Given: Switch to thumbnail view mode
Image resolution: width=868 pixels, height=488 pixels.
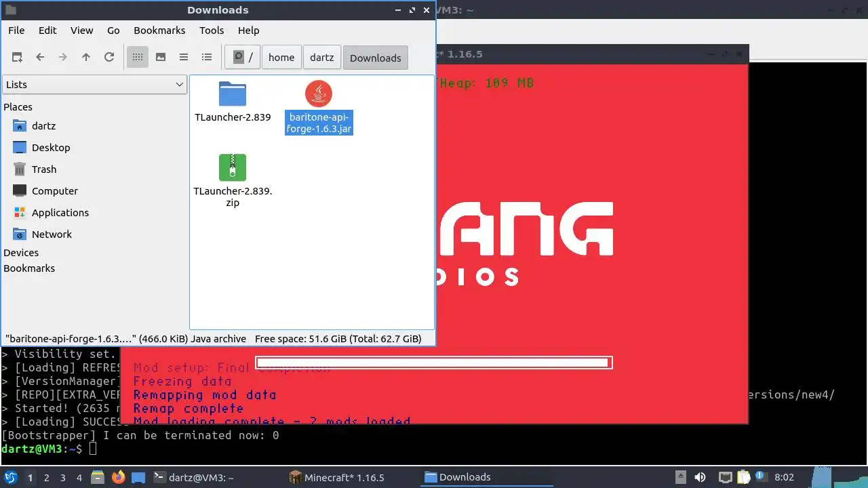Looking at the screenshot, I should [x=161, y=58].
